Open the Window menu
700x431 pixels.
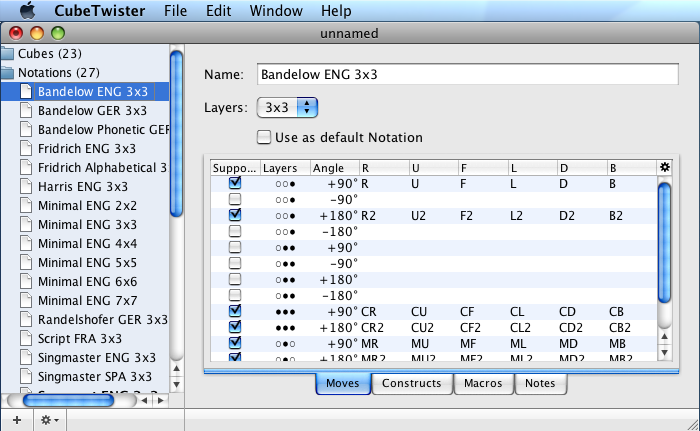(276, 10)
